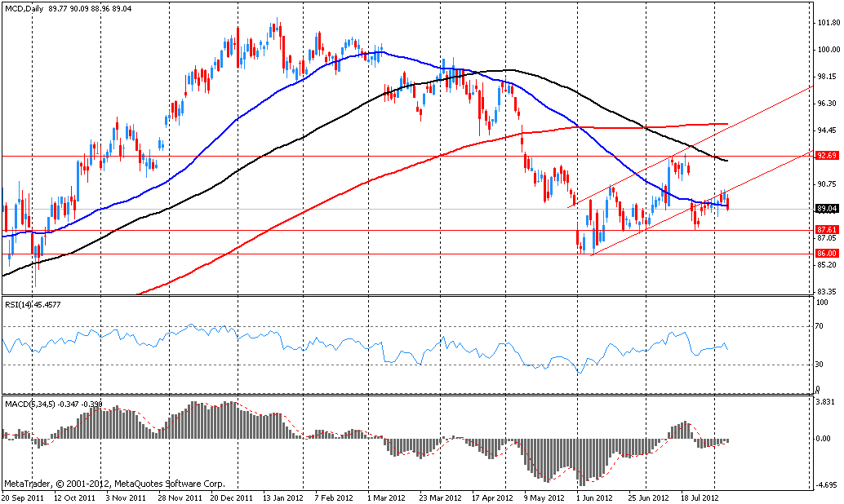This screenshot has width=844, height=504.
Task: Click the MACD(5,34,5) indicator label
Action: click(x=53, y=404)
